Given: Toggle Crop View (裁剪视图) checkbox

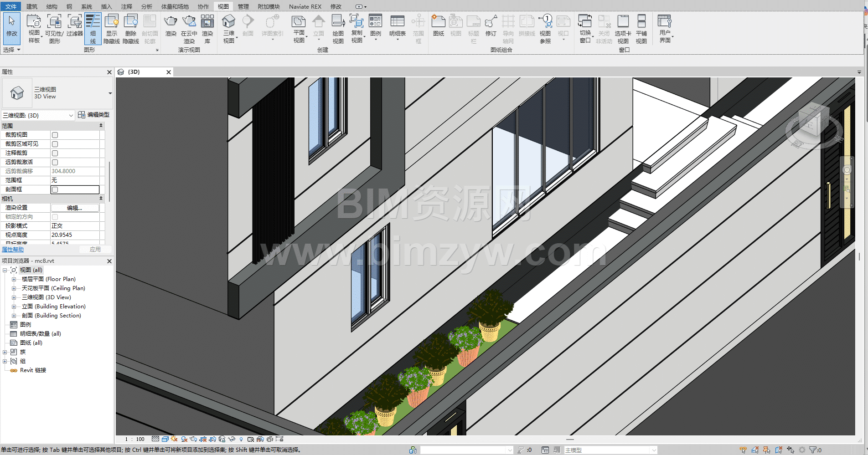Looking at the screenshot, I should 55,135.
